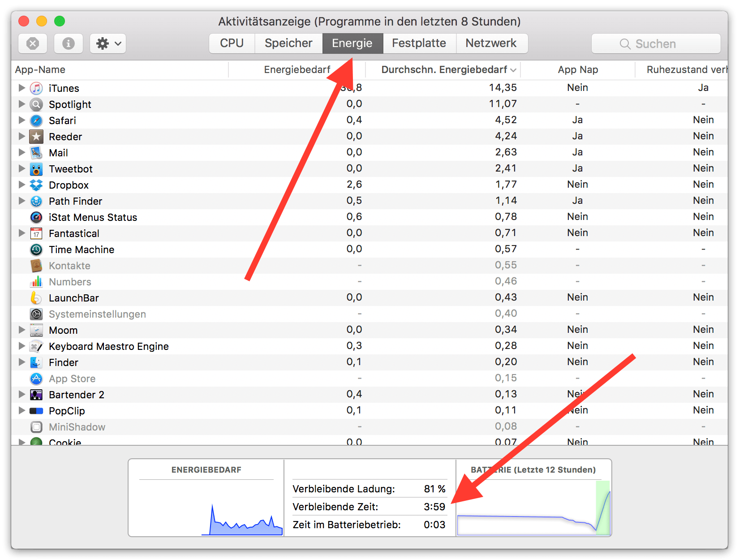Click the Time Machine icon
This screenshot has width=739, height=560.
click(x=36, y=250)
